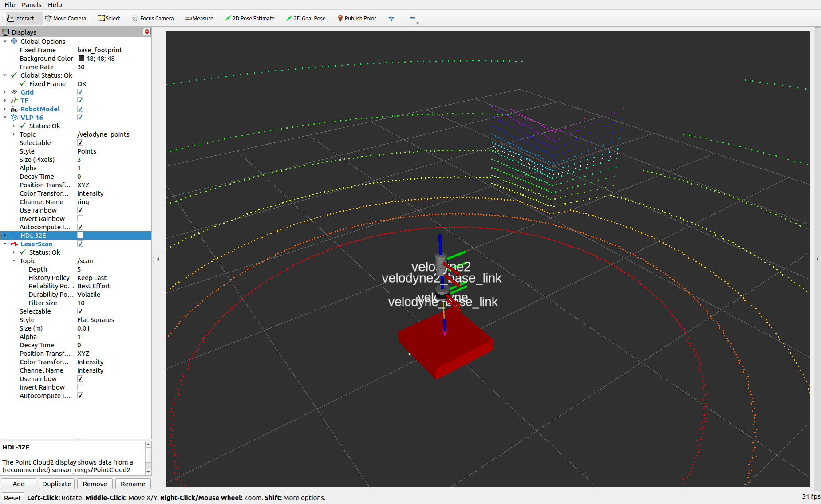Collapse the VLP-16 display properties
The width and height of the screenshot is (821, 504).
pos(5,117)
